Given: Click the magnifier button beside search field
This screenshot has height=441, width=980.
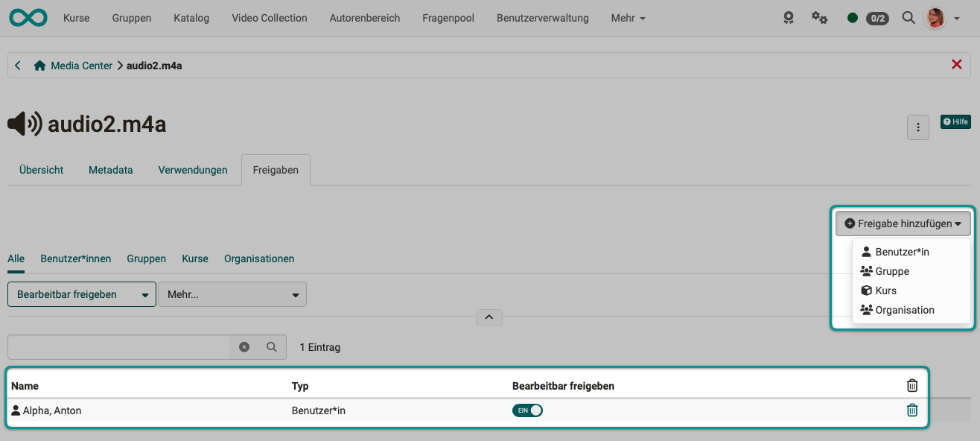Looking at the screenshot, I should click(x=272, y=347).
